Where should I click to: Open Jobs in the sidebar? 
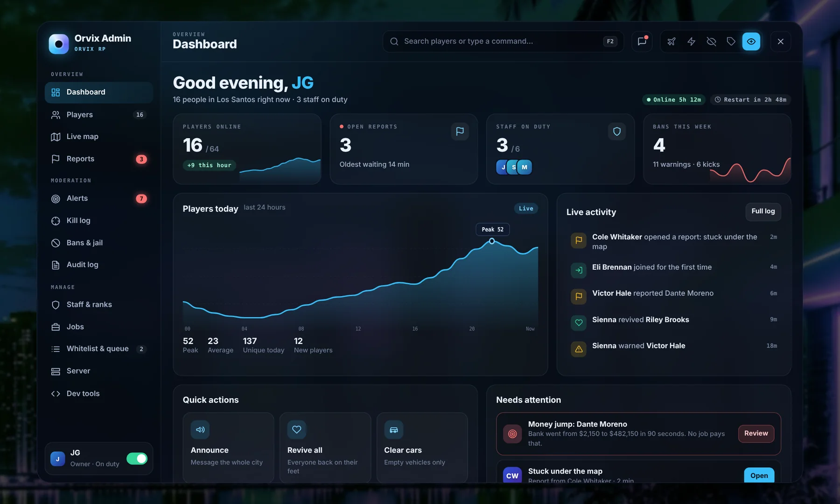click(99, 327)
